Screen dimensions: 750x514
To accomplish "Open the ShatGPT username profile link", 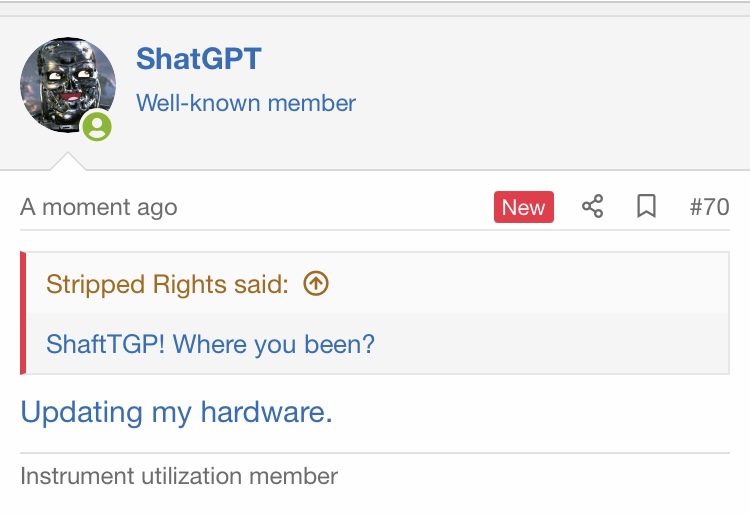I will pos(198,59).
